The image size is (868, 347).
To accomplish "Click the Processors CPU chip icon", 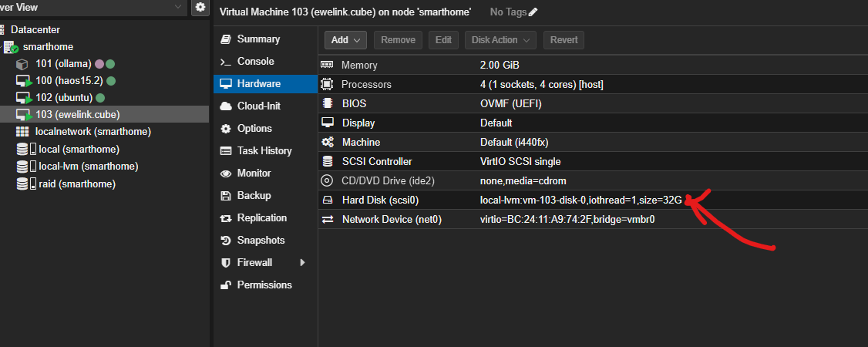I will pyautogui.click(x=328, y=84).
